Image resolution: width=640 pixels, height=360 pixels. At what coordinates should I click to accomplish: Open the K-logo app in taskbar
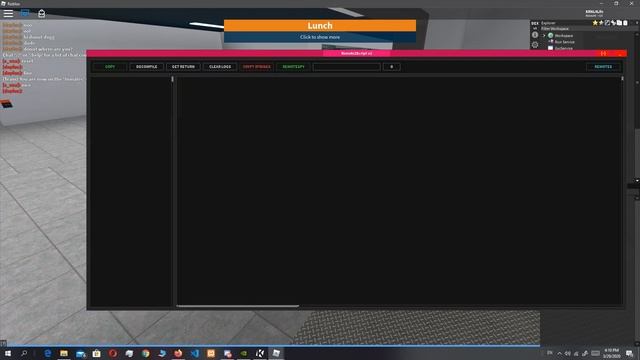pos(260,353)
